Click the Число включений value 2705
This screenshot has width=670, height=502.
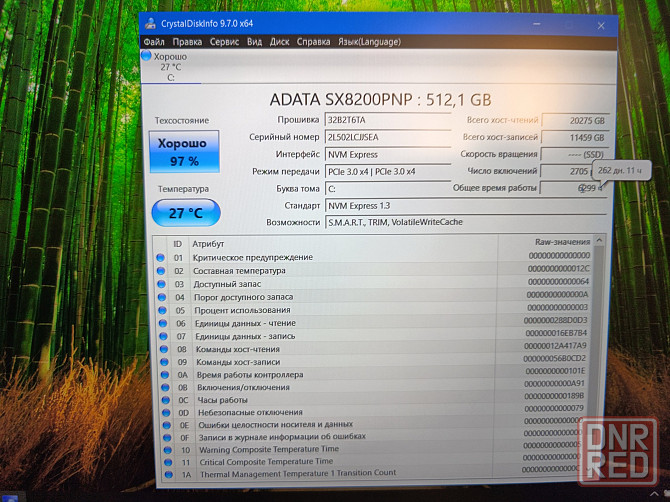pos(566,171)
